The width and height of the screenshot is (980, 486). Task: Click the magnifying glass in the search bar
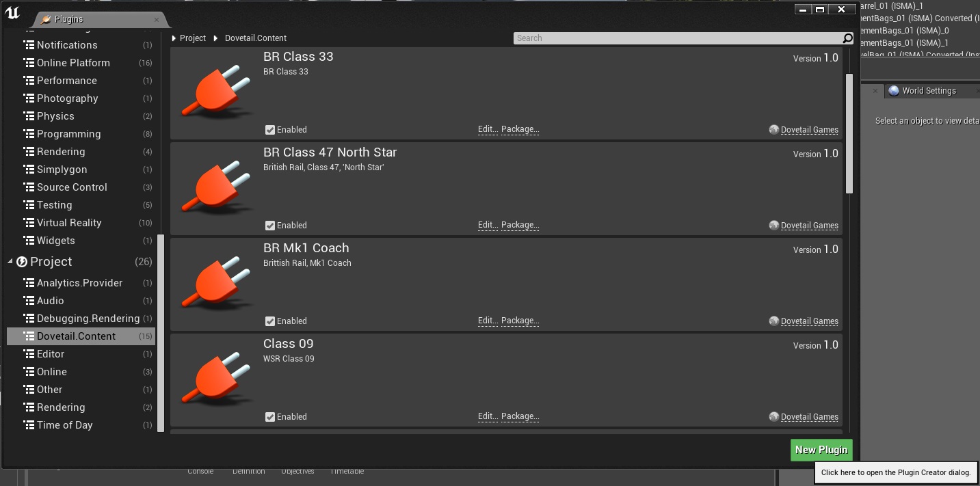point(847,38)
